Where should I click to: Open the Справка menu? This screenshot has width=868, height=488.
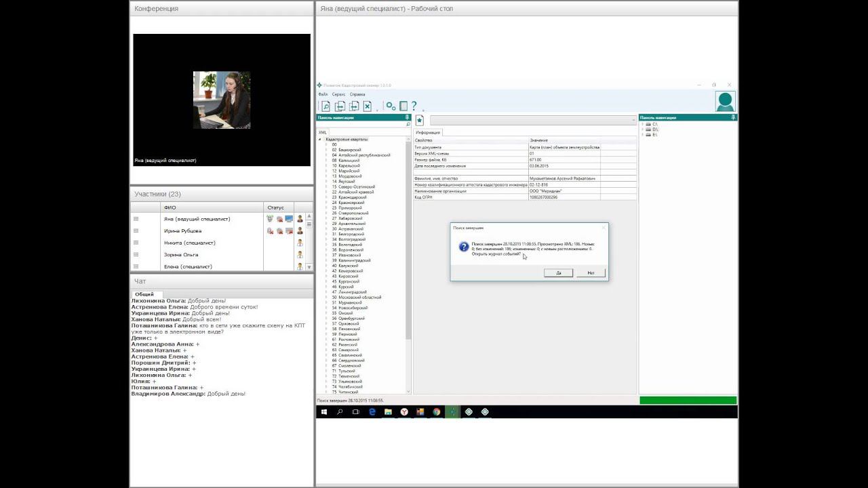click(x=357, y=94)
